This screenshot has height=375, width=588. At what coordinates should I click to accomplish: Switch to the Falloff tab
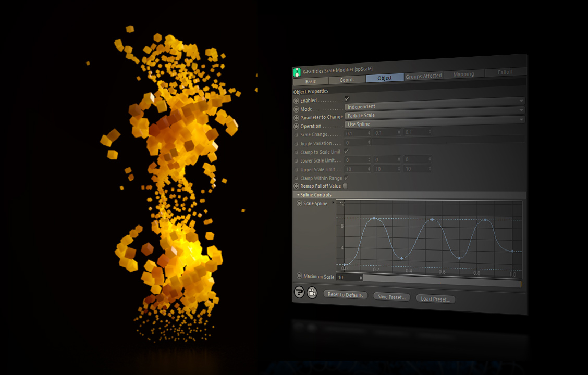pos(505,72)
